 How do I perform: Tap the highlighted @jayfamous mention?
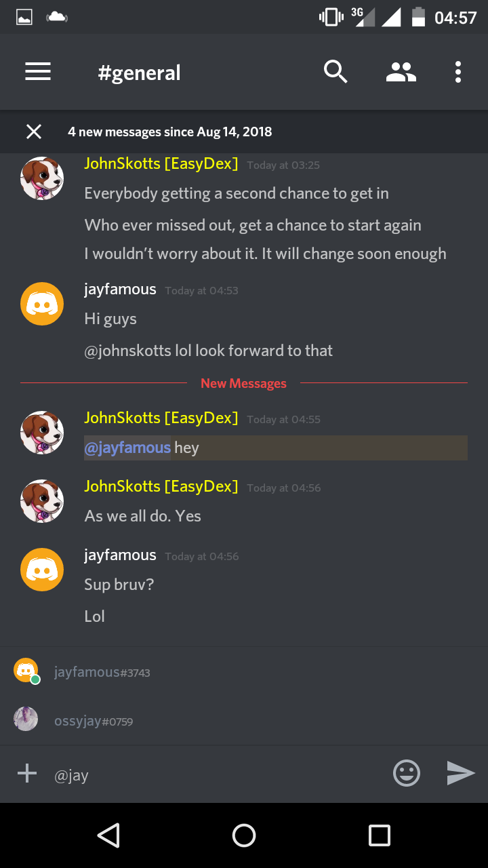[x=127, y=448]
